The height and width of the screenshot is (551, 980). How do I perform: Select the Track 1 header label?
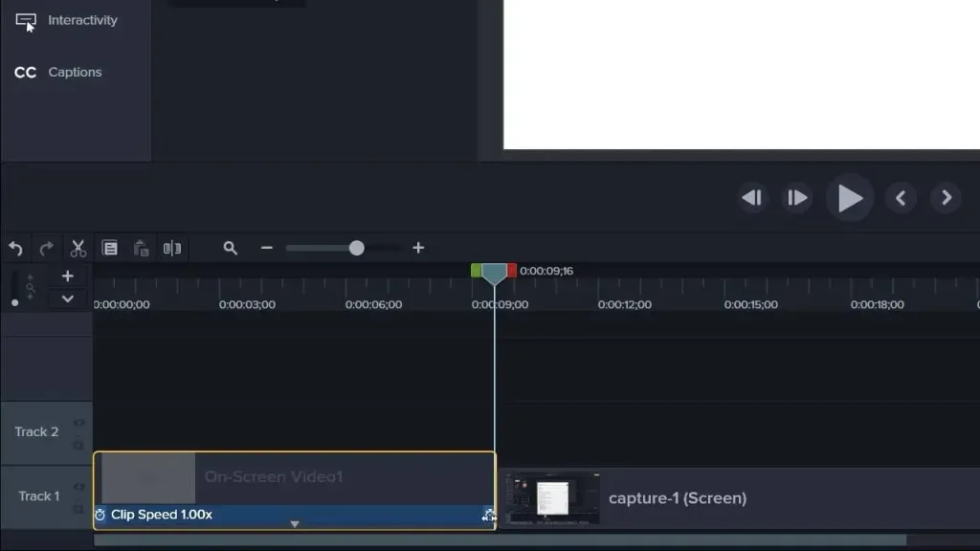click(x=38, y=496)
